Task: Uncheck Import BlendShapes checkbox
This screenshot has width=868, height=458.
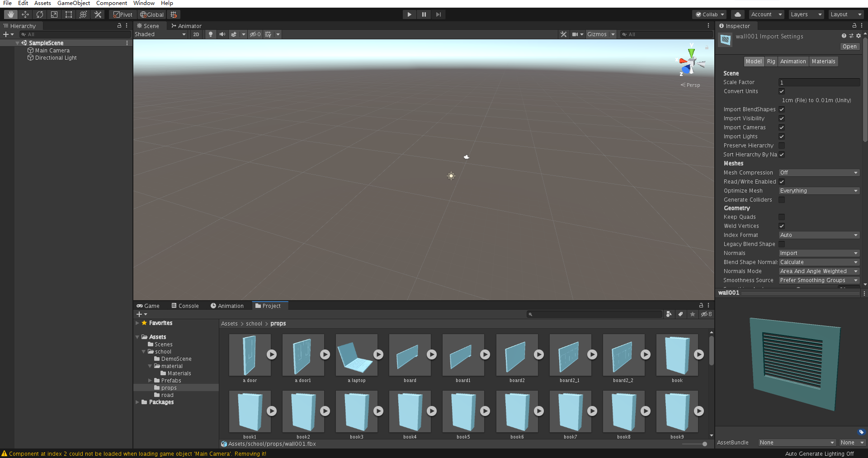Action: [x=782, y=109]
